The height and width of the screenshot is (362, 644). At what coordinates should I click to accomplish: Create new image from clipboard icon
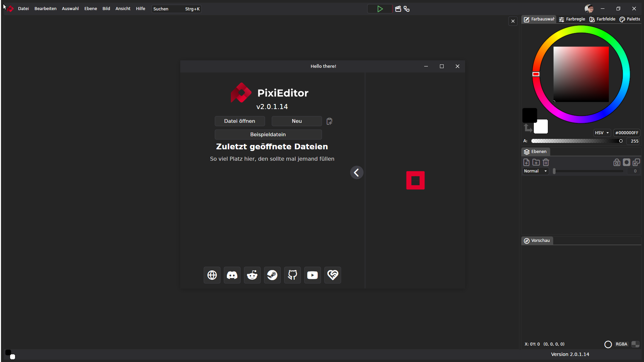click(x=329, y=121)
